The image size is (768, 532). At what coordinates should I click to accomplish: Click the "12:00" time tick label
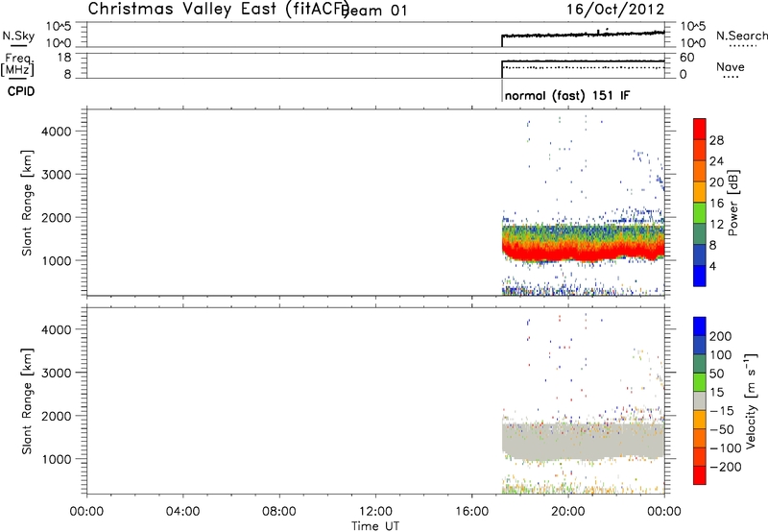(375, 512)
